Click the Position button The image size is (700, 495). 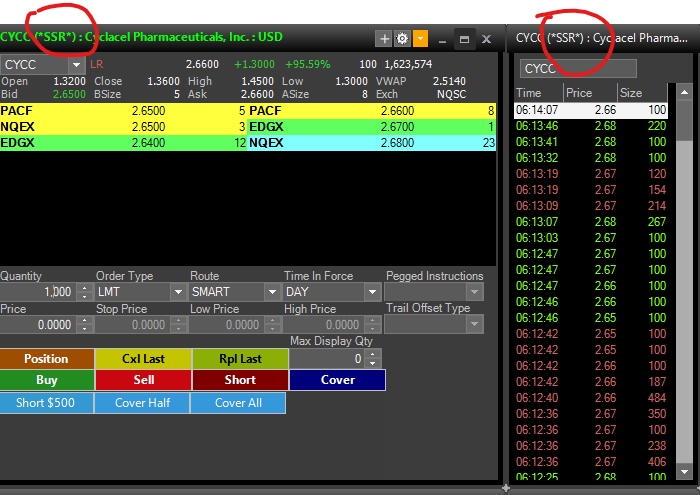coord(47,359)
